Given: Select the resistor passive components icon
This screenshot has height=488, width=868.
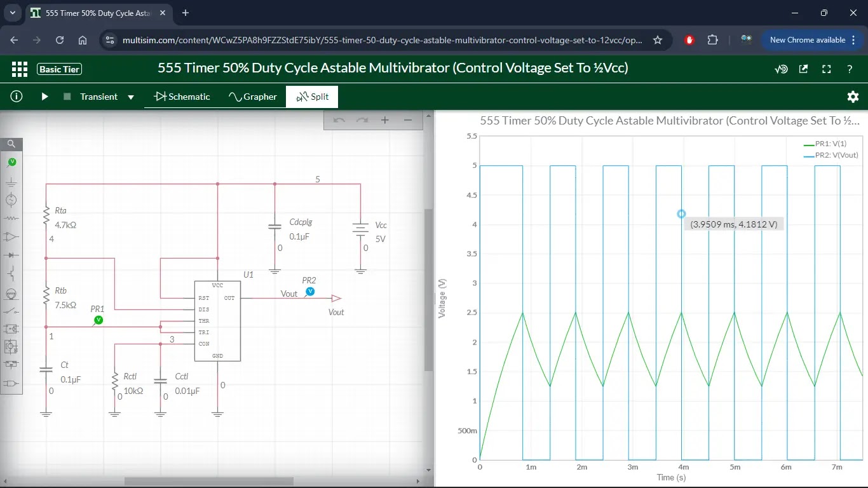Looking at the screenshot, I should click(11, 218).
